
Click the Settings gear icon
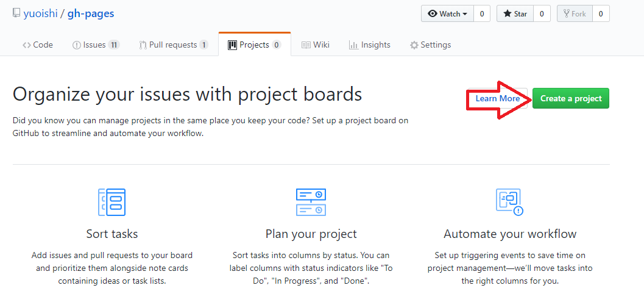click(x=414, y=45)
